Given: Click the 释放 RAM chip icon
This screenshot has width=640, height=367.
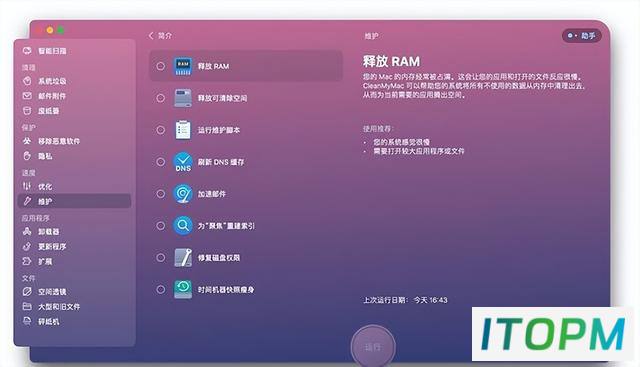Looking at the screenshot, I should pos(183,66).
